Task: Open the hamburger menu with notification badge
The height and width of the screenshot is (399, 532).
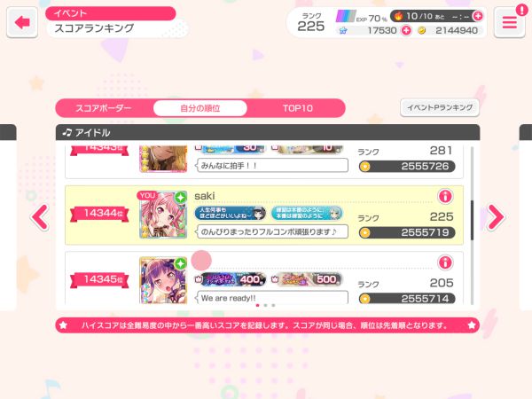Action: click(509, 22)
